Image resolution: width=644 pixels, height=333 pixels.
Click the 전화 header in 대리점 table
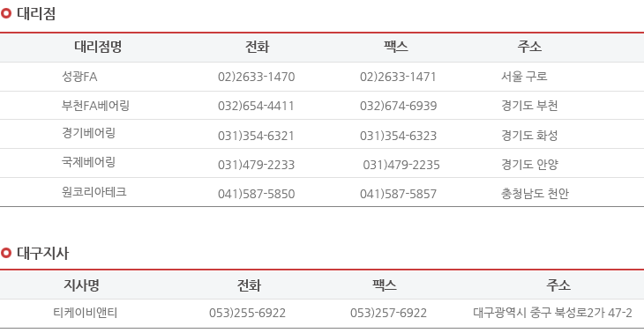pos(257,47)
